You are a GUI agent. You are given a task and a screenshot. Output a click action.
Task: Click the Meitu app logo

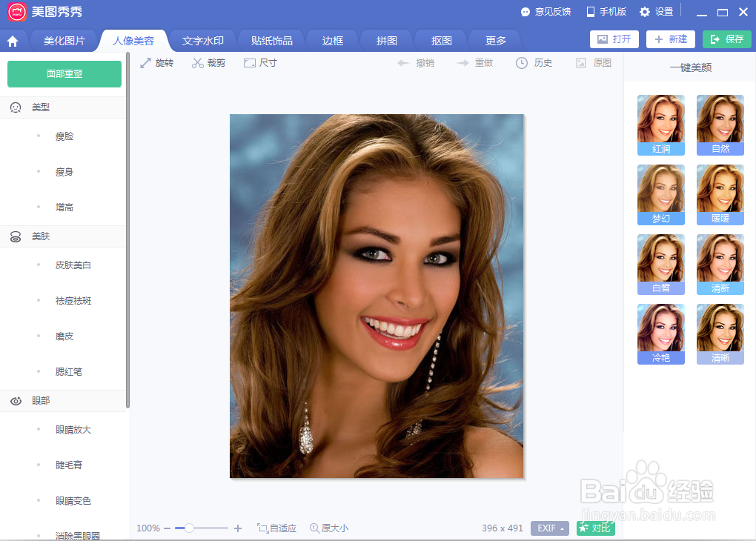pos(17,12)
